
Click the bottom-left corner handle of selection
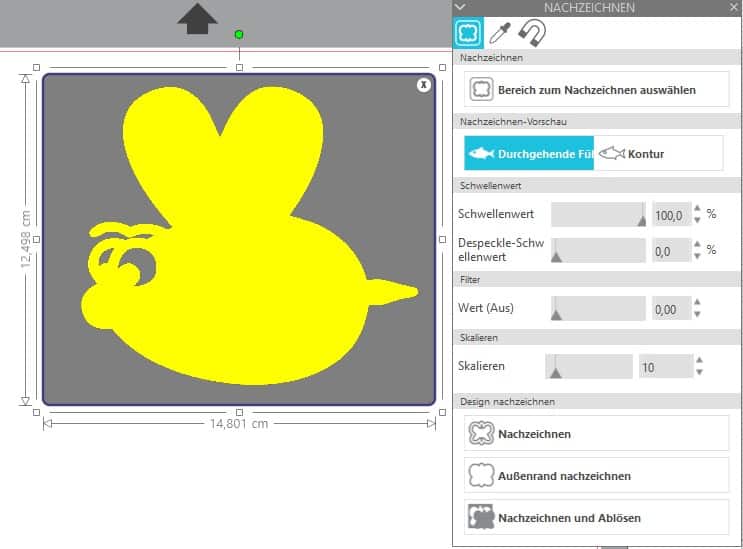[36, 413]
